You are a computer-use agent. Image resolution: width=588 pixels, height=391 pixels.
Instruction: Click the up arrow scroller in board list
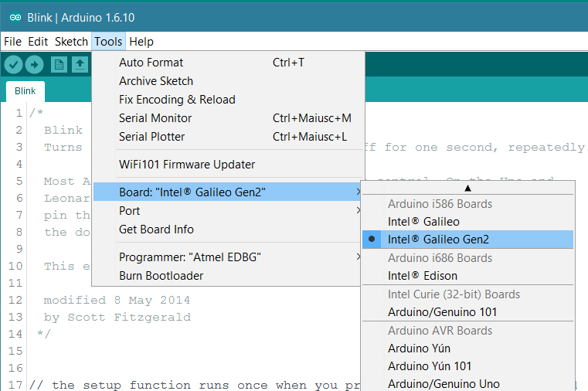point(467,189)
